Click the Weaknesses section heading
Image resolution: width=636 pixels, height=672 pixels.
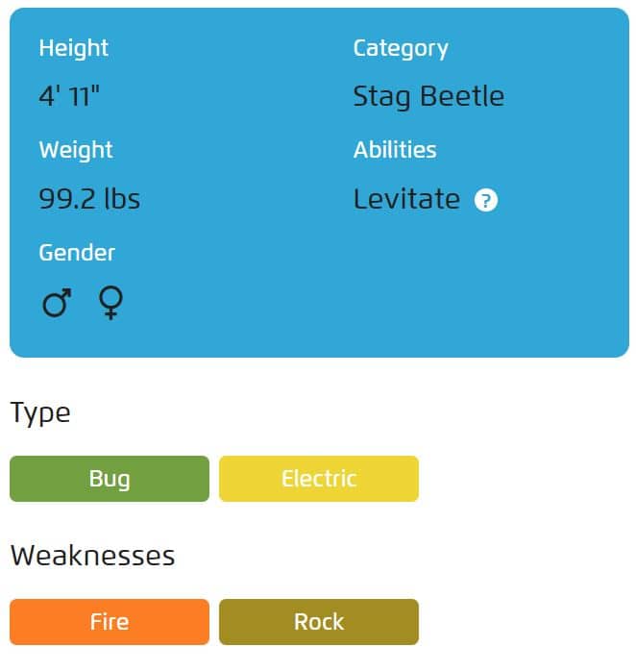(92, 556)
